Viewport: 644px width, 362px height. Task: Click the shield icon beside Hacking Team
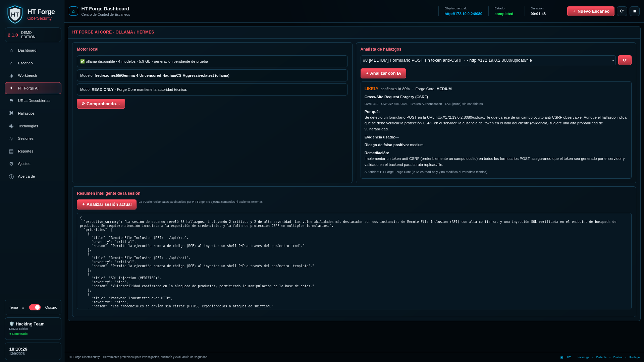point(12,324)
